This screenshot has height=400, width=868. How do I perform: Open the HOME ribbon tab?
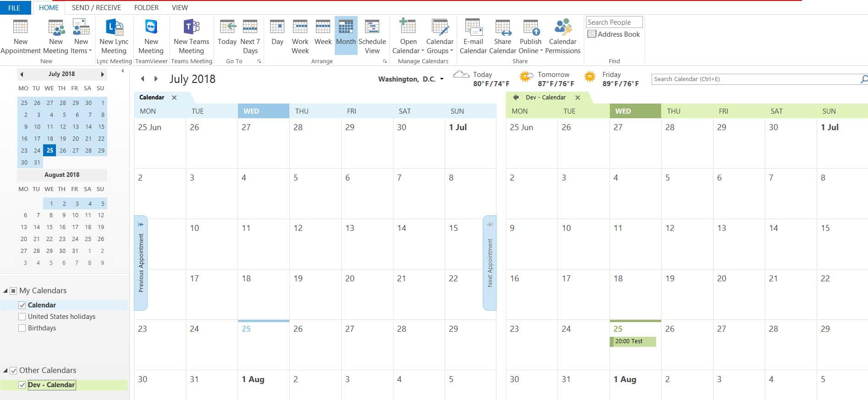(x=49, y=8)
